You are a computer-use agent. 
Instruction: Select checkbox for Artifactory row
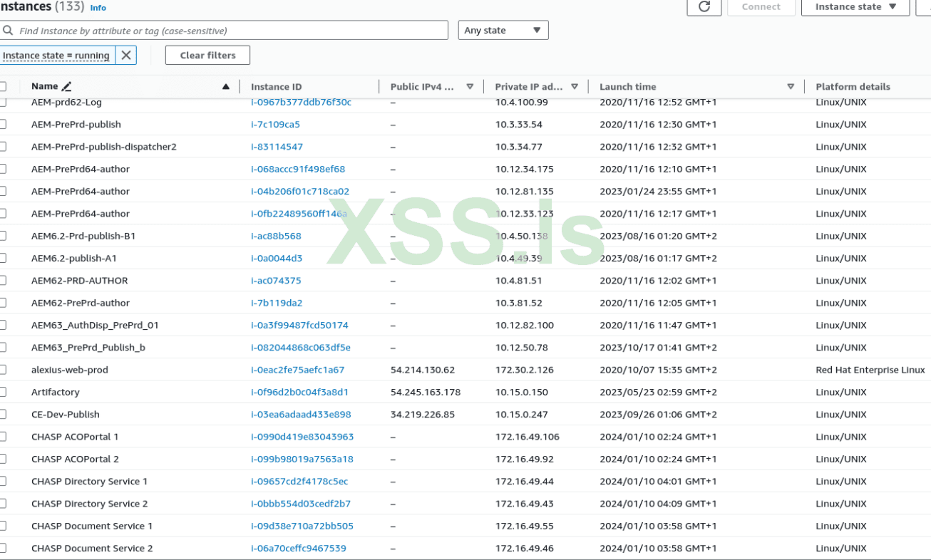[x=2, y=392]
